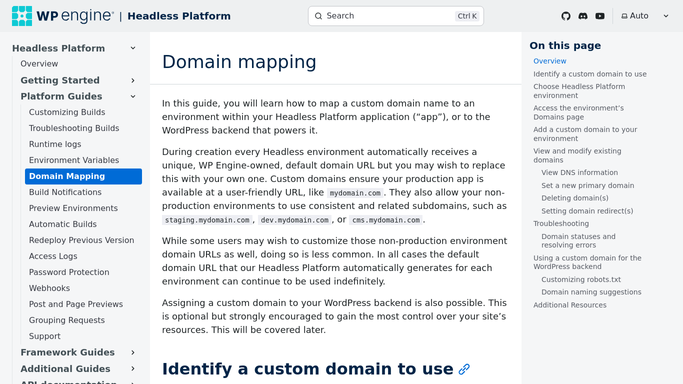Expand the Additional Guides section

click(133, 369)
